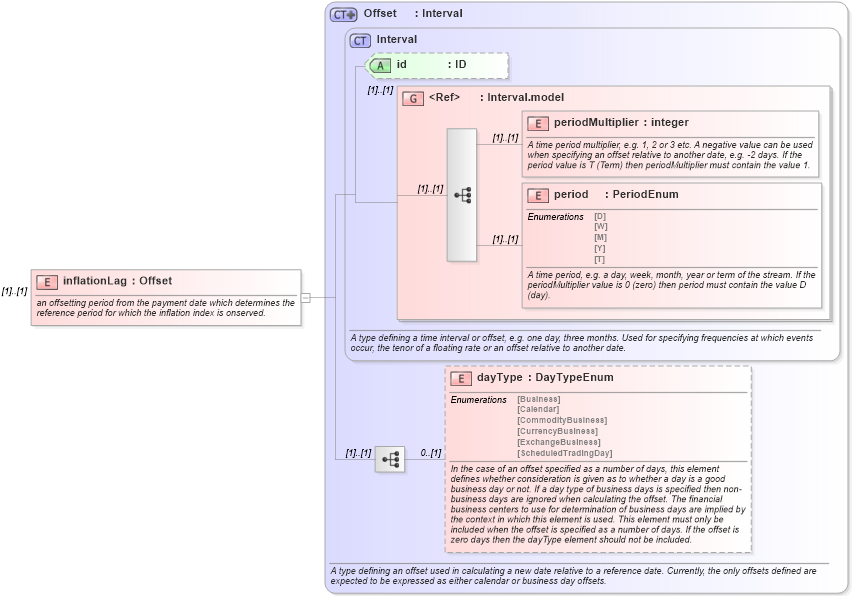Click the Enumerations label in dayType box
852x596 pixels.
478,400
